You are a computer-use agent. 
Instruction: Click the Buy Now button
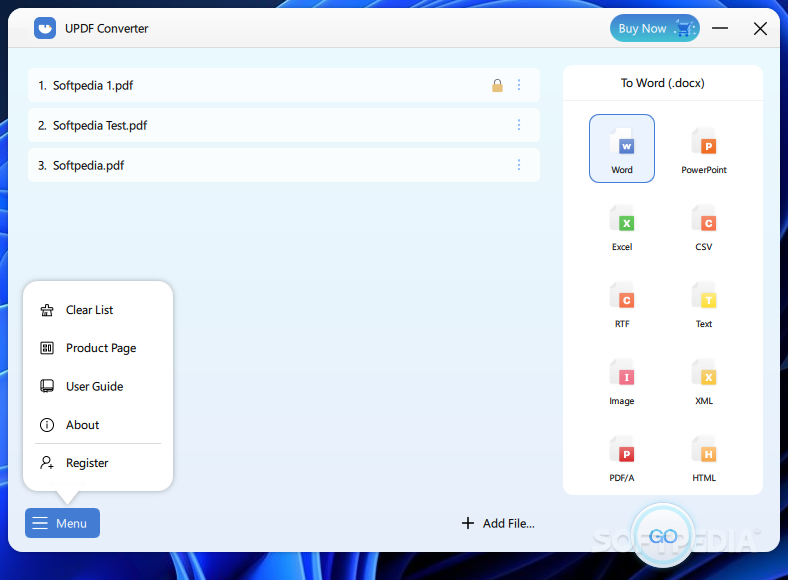(x=654, y=28)
